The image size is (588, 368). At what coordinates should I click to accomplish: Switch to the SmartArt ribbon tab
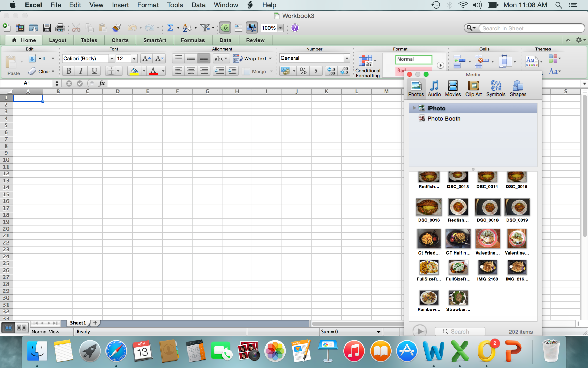click(155, 40)
